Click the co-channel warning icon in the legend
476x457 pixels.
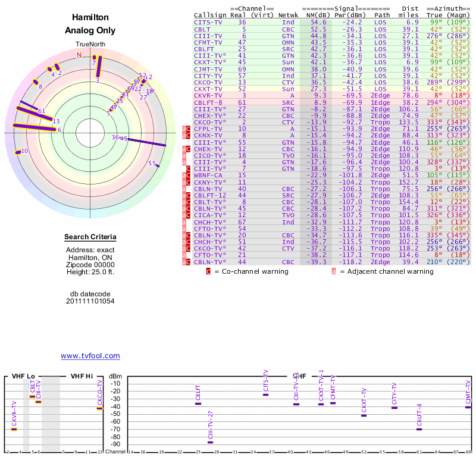[208, 271]
